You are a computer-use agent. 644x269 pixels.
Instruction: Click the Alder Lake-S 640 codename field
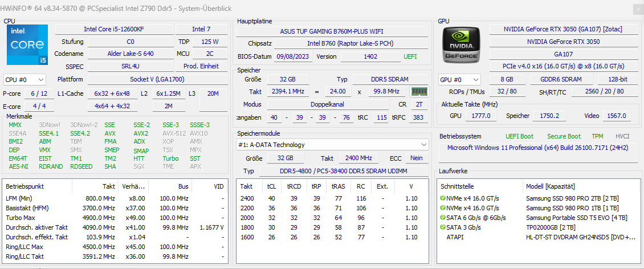pyautogui.click(x=130, y=54)
